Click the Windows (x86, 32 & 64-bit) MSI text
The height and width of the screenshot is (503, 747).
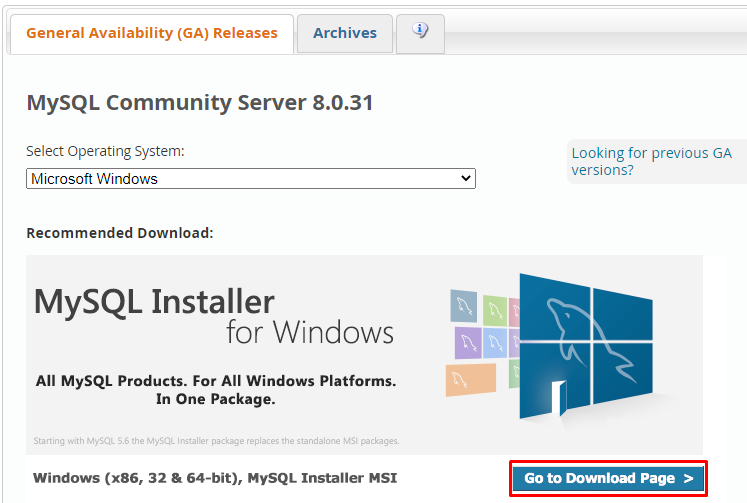pyautogui.click(x=215, y=478)
